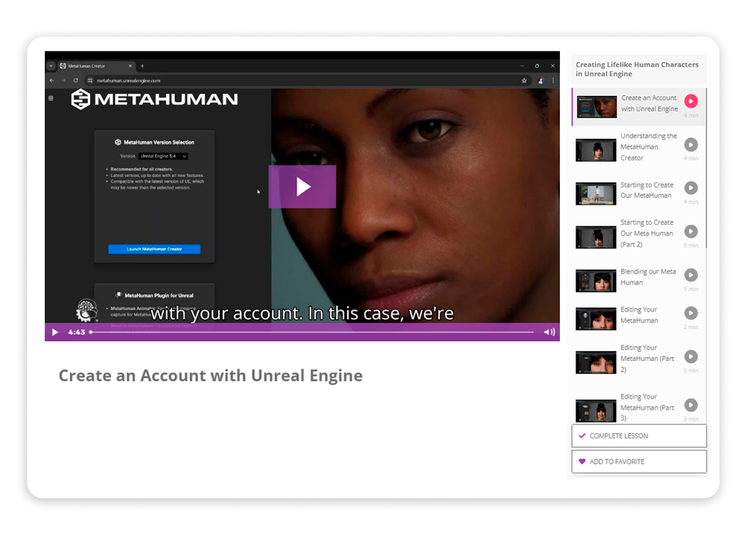The height and width of the screenshot is (533, 756).
Task: Click the browser back arrow in video
Action: (x=52, y=81)
